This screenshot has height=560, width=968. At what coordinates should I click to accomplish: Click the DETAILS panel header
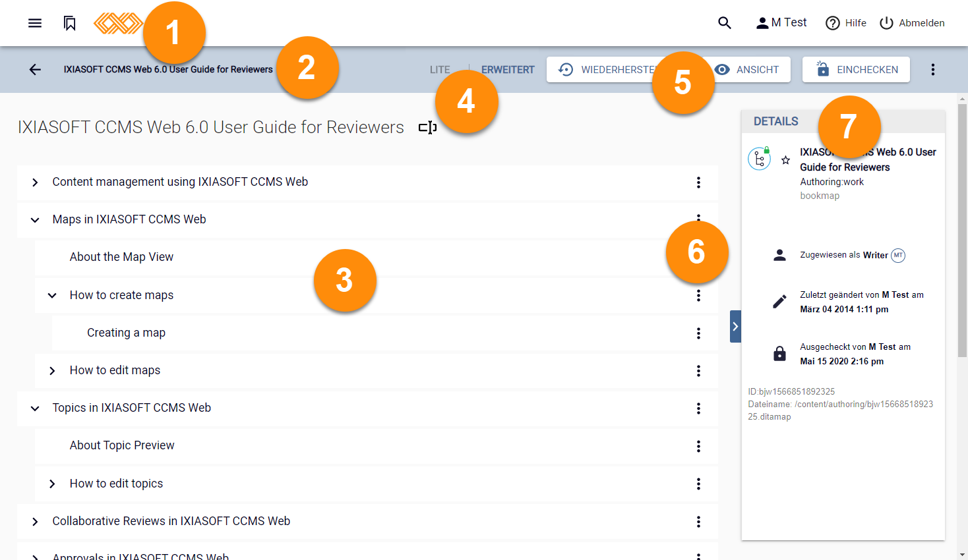[x=776, y=121]
